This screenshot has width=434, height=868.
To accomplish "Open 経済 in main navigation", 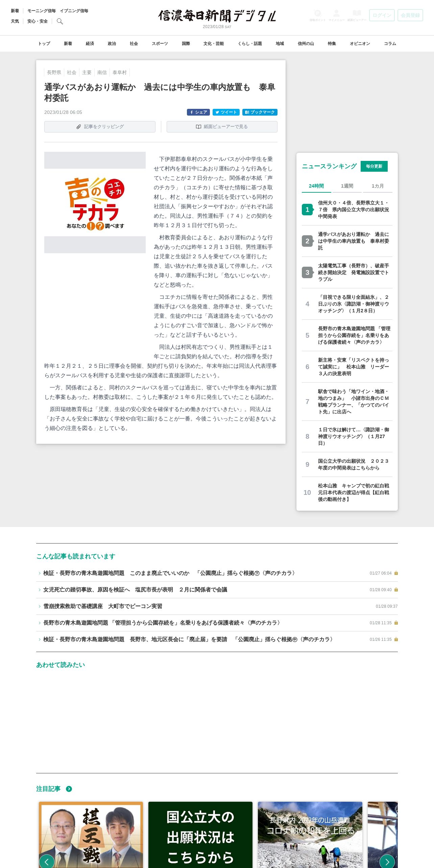I will (90, 44).
